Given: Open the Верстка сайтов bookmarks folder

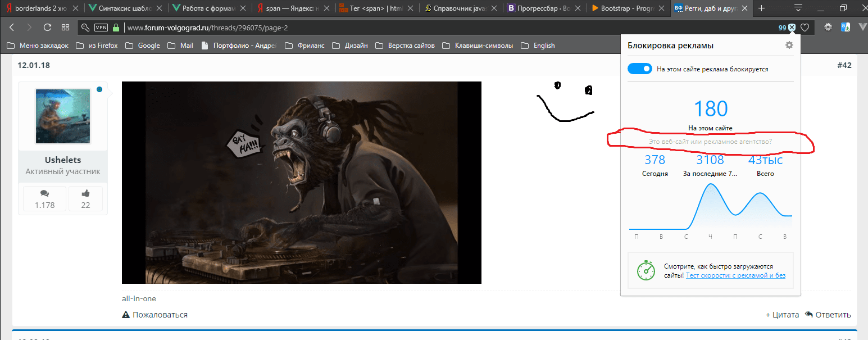Looking at the screenshot, I should (x=405, y=46).
